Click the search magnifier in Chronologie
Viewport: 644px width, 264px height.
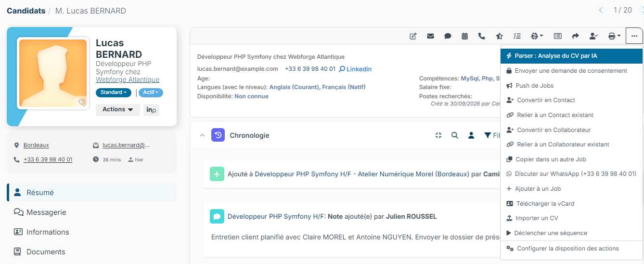click(x=454, y=135)
